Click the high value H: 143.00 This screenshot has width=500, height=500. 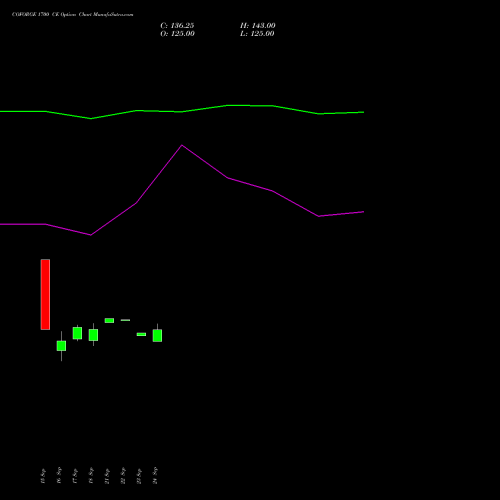pyautogui.click(x=258, y=26)
